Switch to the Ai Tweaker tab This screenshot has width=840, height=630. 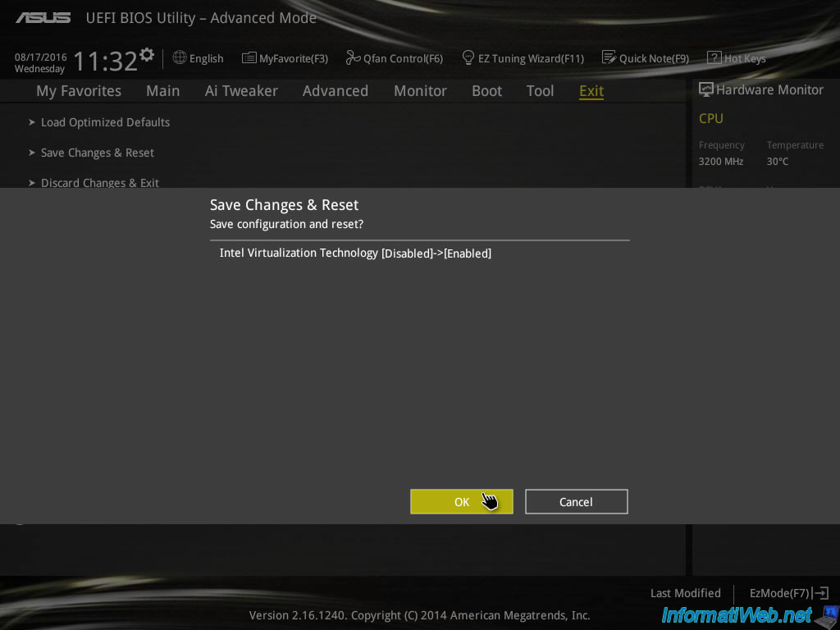click(241, 91)
